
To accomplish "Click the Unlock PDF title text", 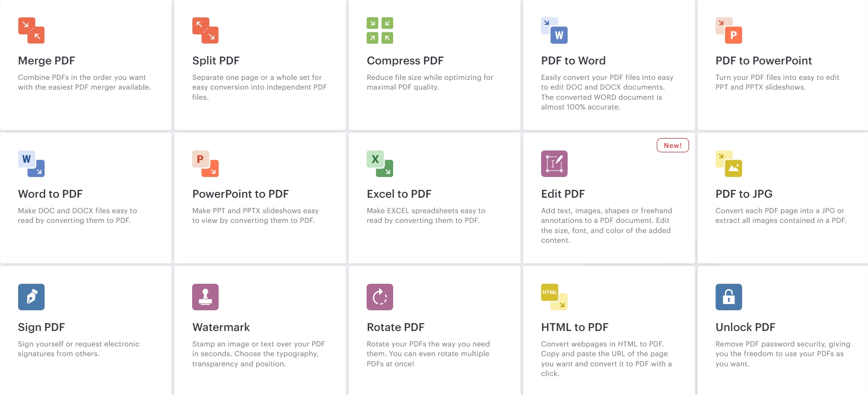I will point(745,327).
